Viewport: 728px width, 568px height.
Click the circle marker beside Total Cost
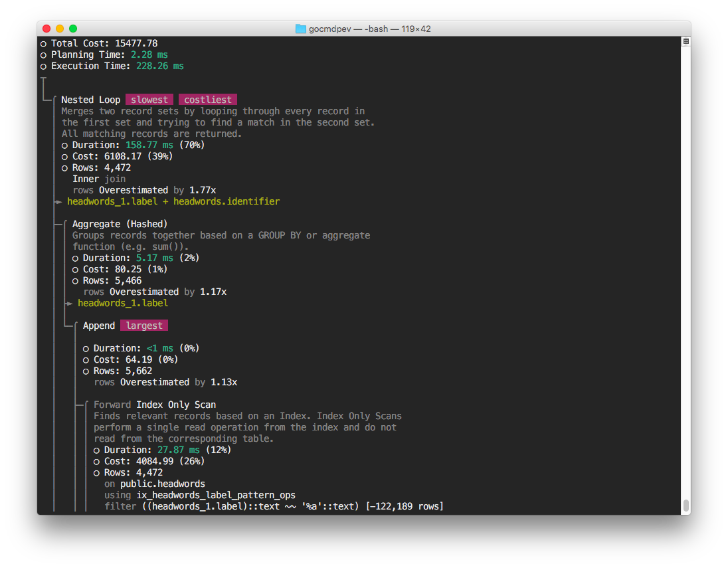pyautogui.click(x=44, y=43)
